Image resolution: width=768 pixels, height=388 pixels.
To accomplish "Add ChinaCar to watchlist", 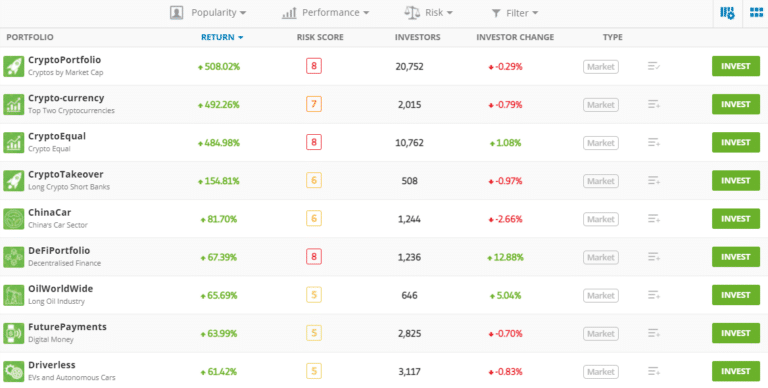I will pos(654,219).
